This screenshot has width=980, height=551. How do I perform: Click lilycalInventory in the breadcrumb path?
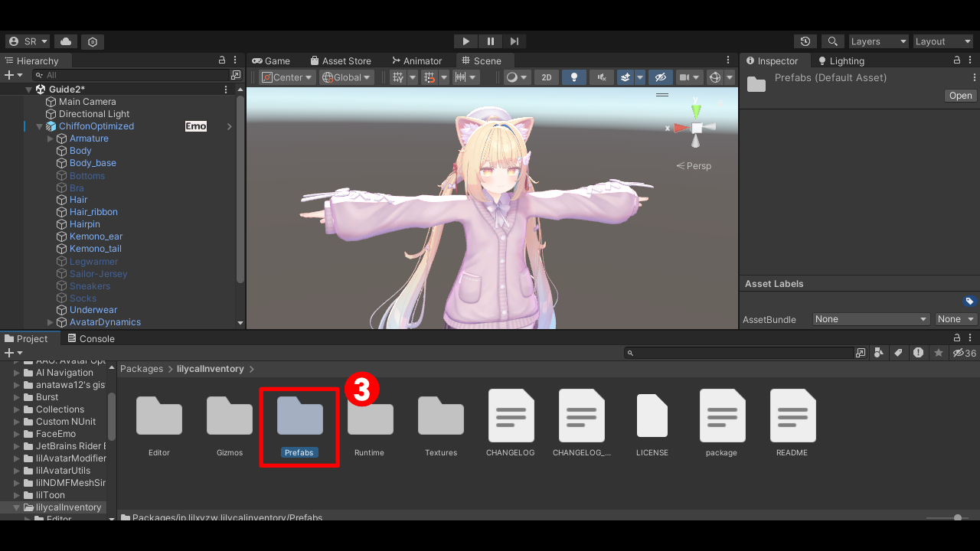[x=210, y=369]
